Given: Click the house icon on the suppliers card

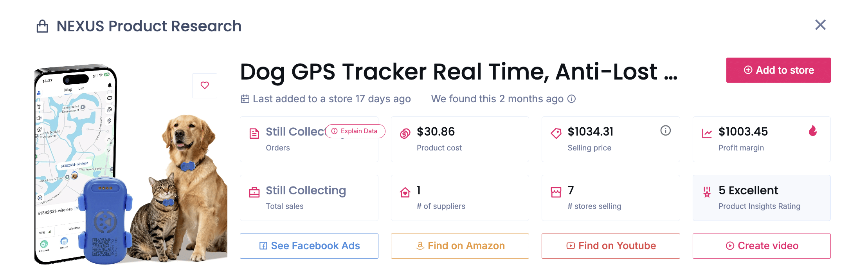Looking at the screenshot, I should click(x=405, y=193).
